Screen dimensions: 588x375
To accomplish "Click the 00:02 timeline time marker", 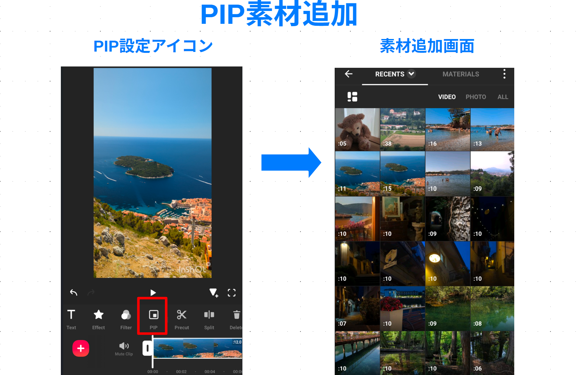I will pos(181,372).
